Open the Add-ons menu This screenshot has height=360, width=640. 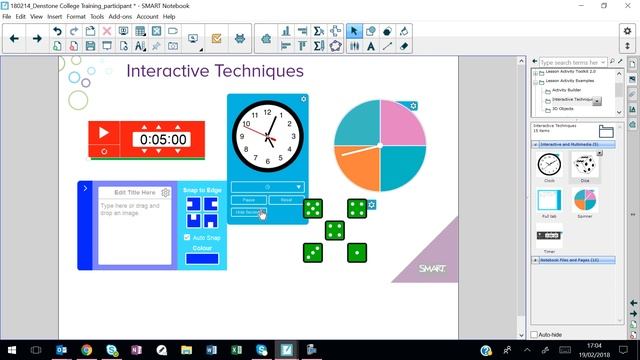coord(120,17)
